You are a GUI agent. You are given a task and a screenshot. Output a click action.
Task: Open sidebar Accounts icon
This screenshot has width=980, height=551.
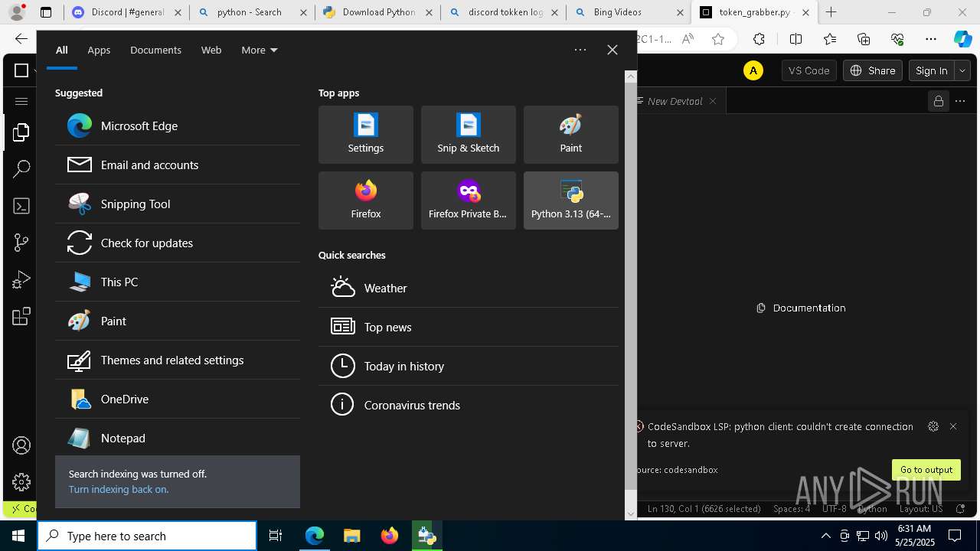pyautogui.click(x=21, y=445)
